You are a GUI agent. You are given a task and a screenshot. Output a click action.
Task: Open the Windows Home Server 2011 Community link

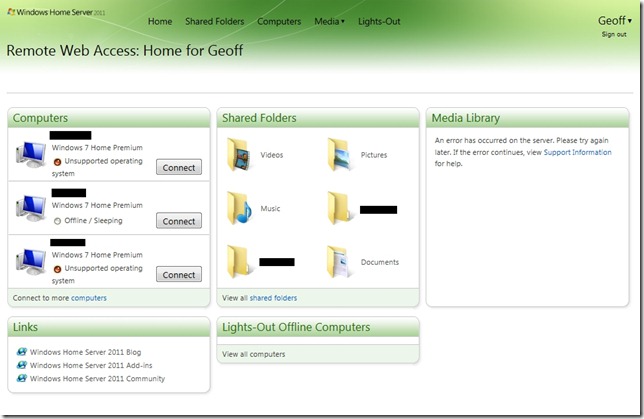point(97,378)
